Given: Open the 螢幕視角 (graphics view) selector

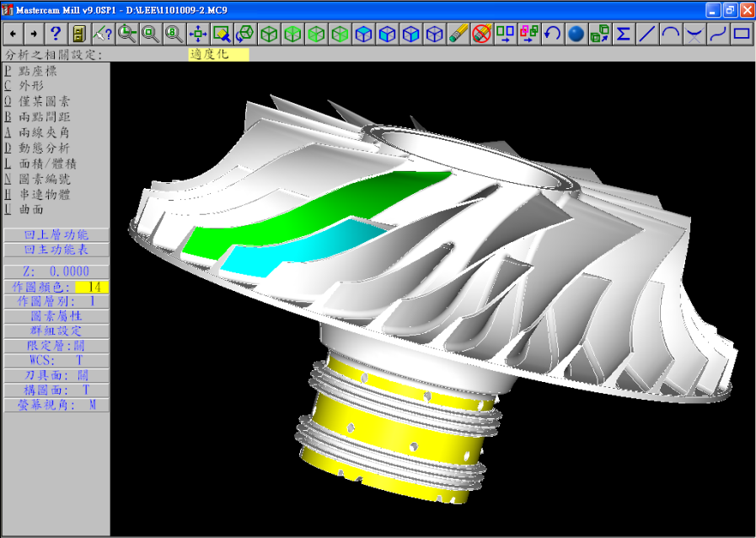Looking at the screenshot, I should (x=56, y=405).
